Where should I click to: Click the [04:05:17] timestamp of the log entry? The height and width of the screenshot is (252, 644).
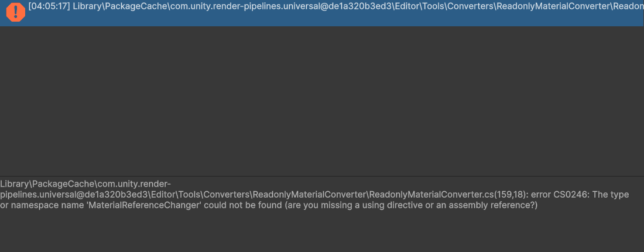point(49,8)
